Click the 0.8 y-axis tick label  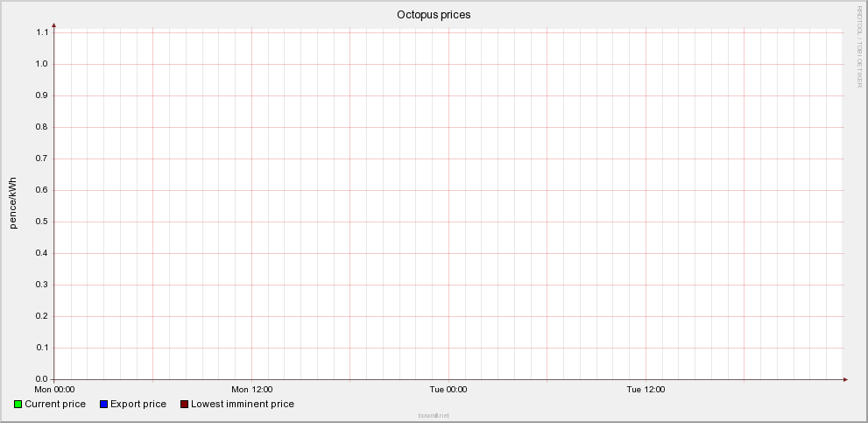[x=41, y=127]
